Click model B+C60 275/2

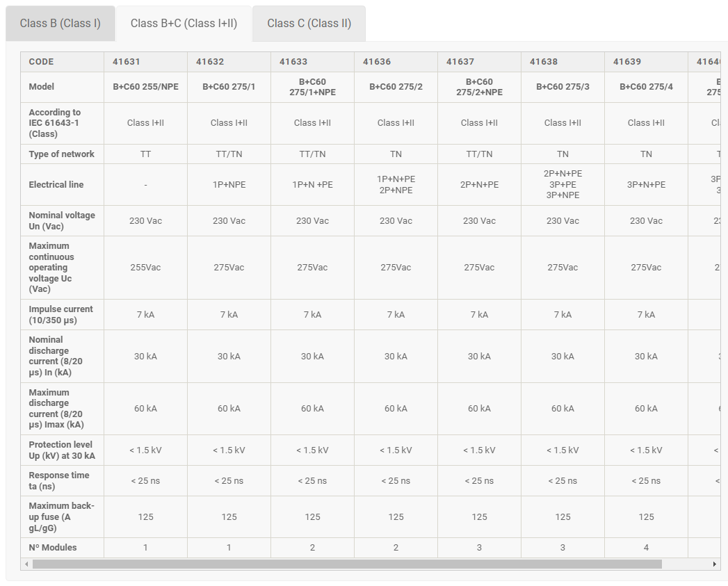(x=396, y=87)
